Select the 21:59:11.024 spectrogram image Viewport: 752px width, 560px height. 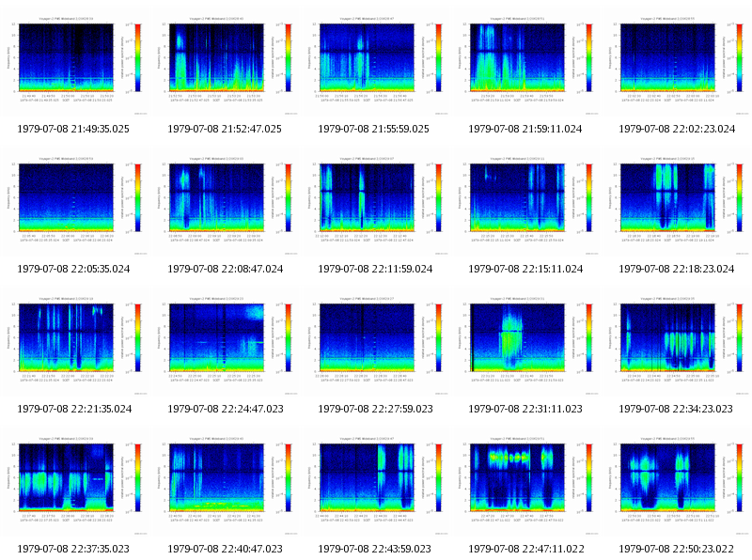click(526, 63)
